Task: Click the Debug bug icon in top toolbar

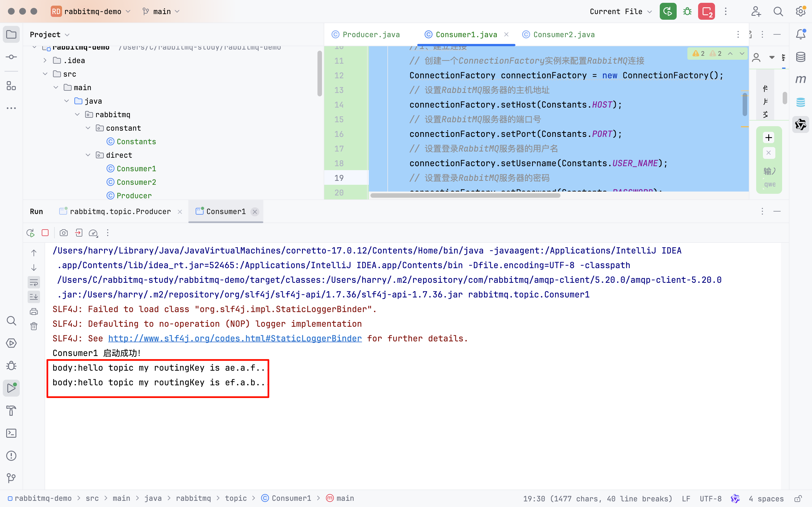Action: click(x=687, y=11)
